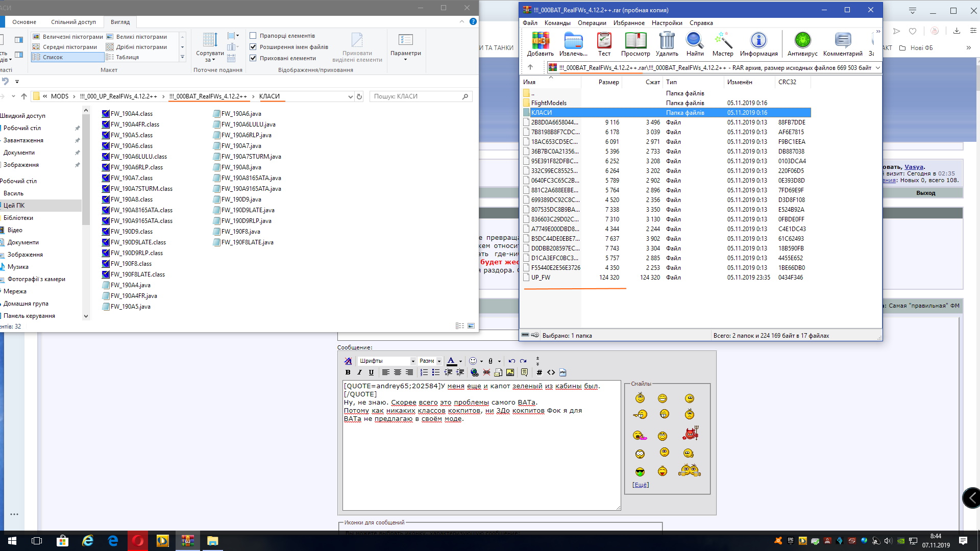Click the [Ещё] smilies link
The height and width of the screenshot is (551, 980).
[x=641, y=485]
